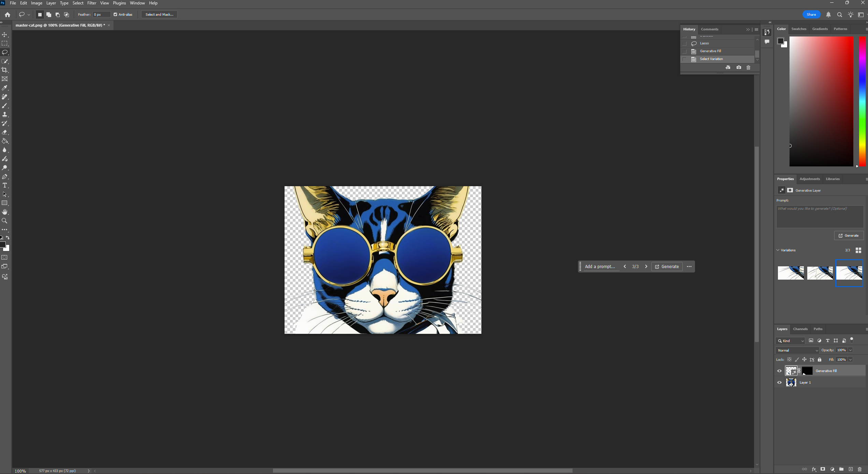Viewport: 868px width, 474px height.
Task: Select the Horizontal Type tool
Action: coord(5,186)
